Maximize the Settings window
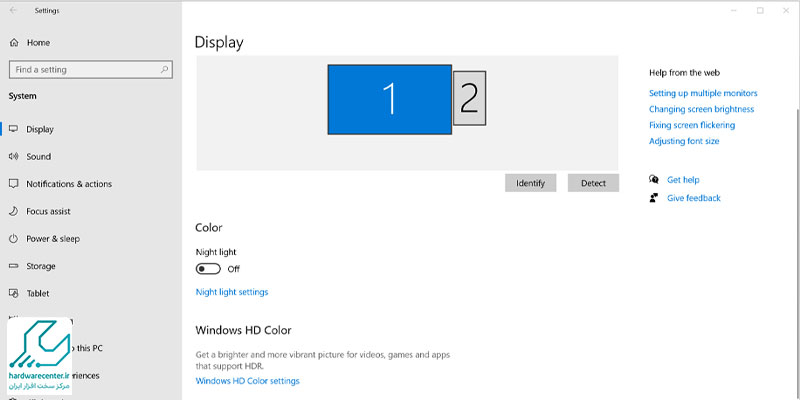 pos(760,10)
